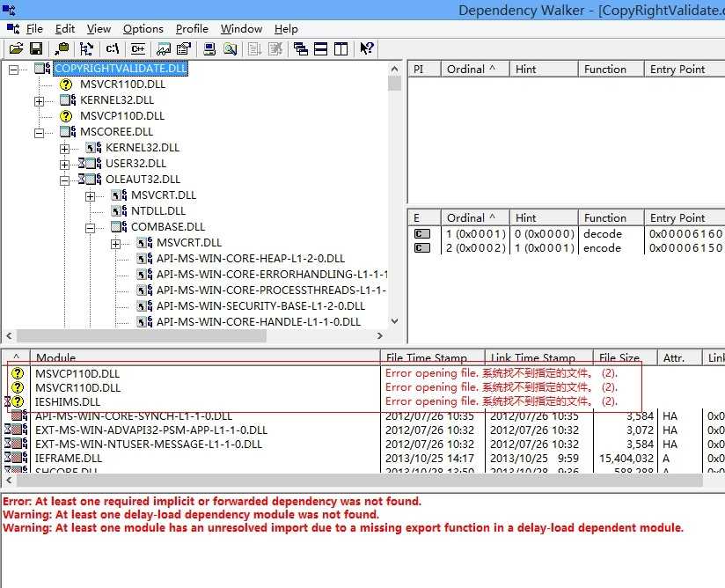The image size is (725, 588).
Task: Click the 'required implicit or forwarded dependency' error line
Action: point(212,502)
